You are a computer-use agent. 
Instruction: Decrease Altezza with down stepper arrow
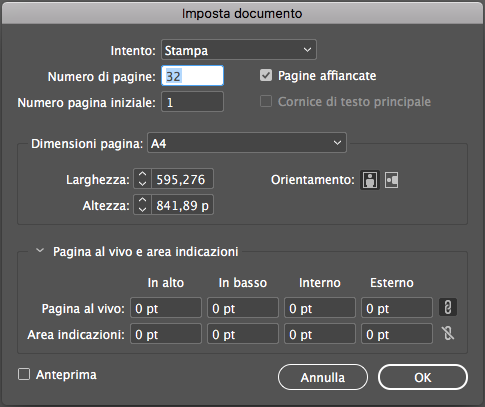point(142,210)
